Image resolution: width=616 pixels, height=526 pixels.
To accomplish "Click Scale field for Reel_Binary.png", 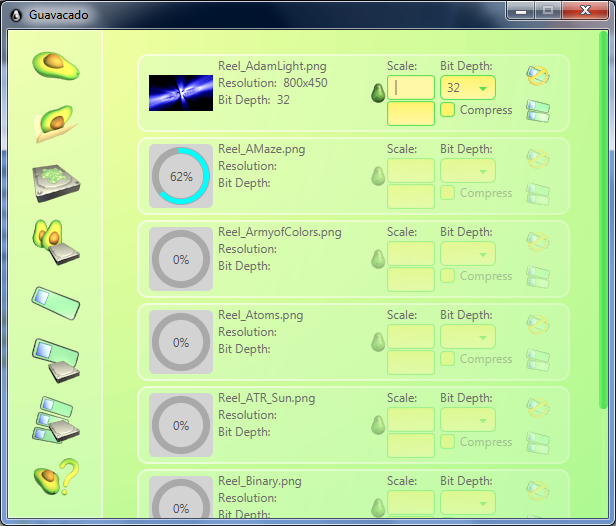I will click(411, 502).
